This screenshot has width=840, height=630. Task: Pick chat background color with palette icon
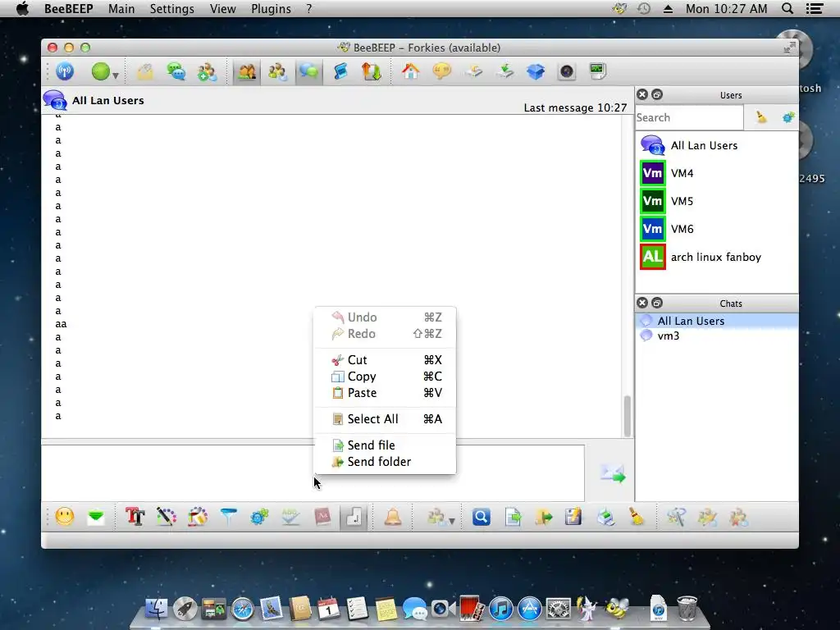pyautogui.click(x=197, y=517)
